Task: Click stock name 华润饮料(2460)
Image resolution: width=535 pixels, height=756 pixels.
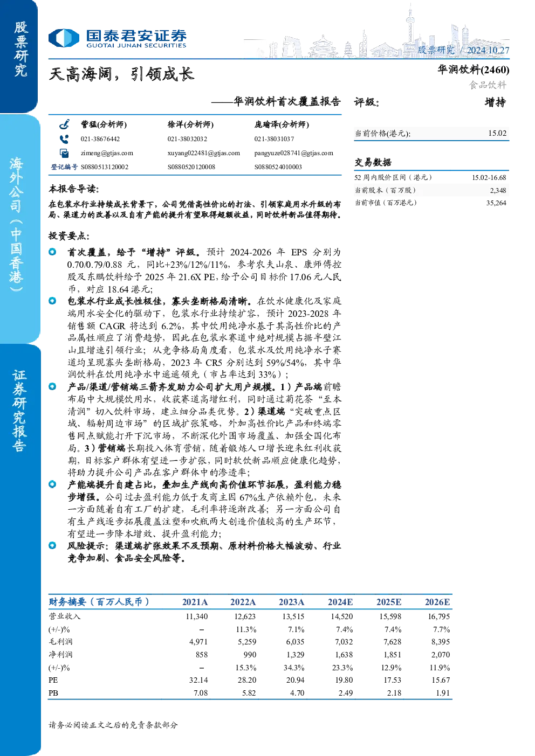Action: click(473, 70)
